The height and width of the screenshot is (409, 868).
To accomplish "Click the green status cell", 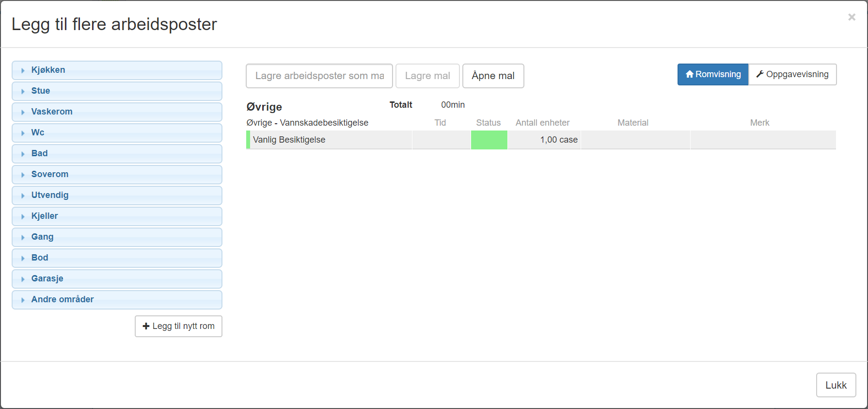I will (x=489, y=140).
